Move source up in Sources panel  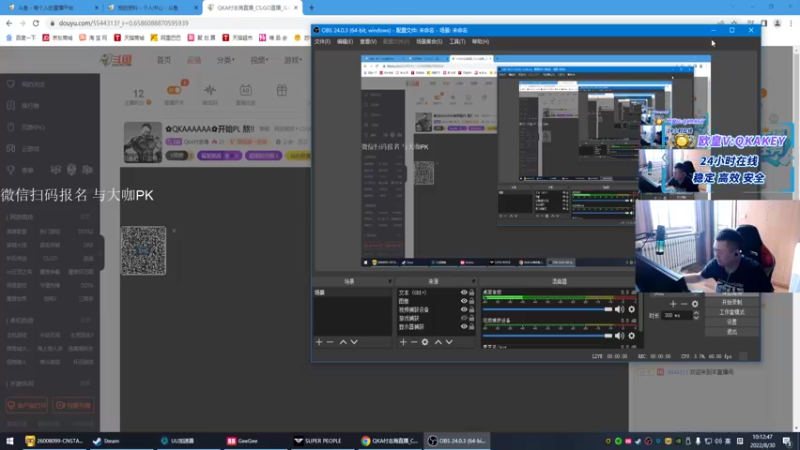(438, 342)
